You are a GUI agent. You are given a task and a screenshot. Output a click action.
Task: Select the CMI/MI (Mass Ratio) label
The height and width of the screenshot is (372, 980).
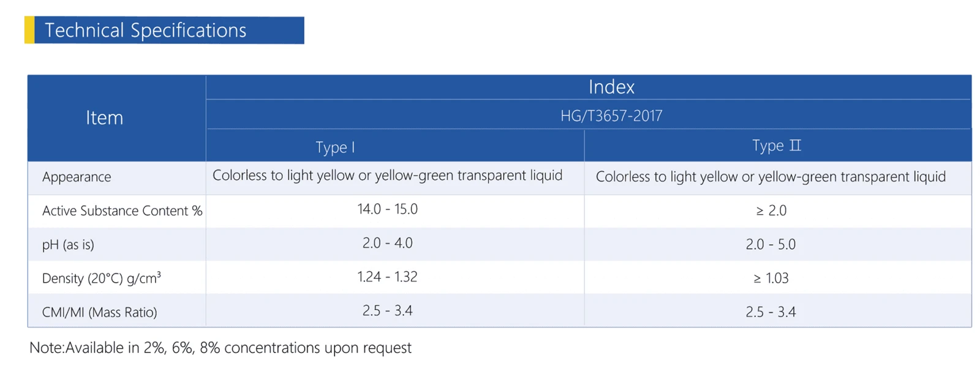click(x=99, y=312)
